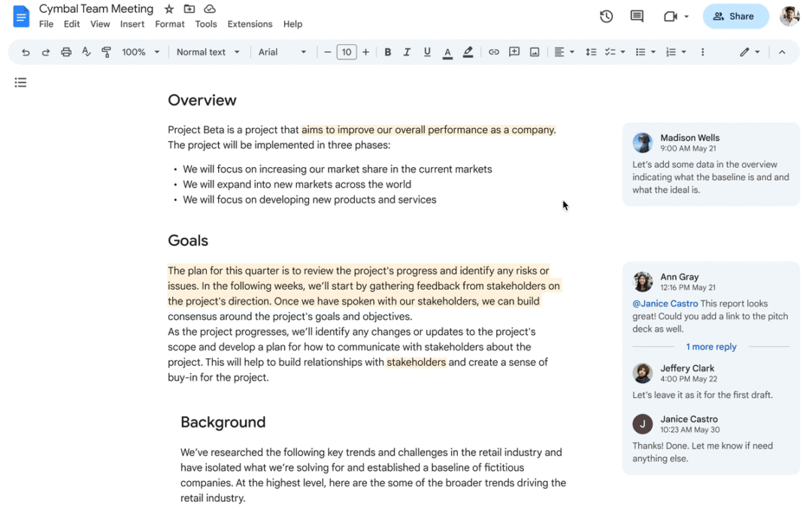Image resolution: width=812 pixels, height=508 pixels.
Task: Toggle italic formatting
Action: (x=407, y=52)
